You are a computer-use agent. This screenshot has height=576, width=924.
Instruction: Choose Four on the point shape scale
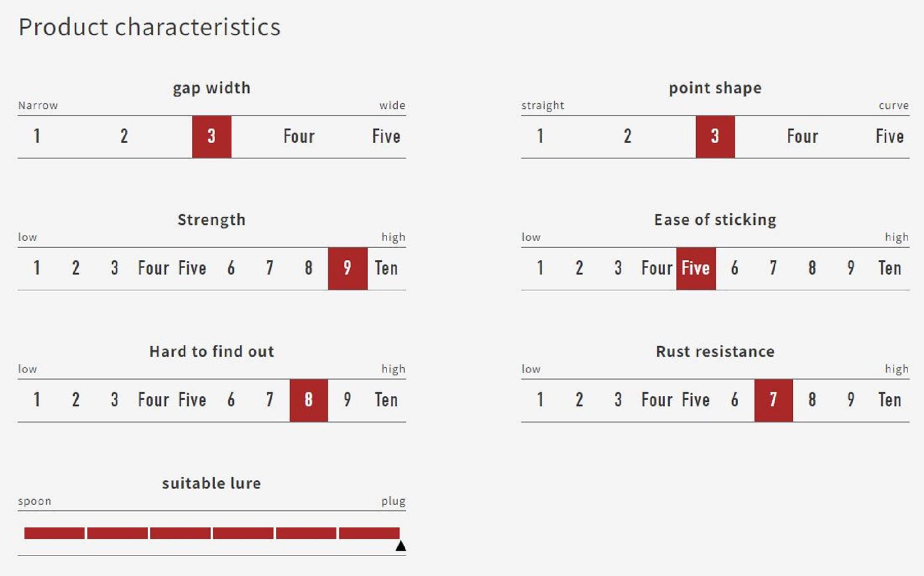[x=802, y=137]
